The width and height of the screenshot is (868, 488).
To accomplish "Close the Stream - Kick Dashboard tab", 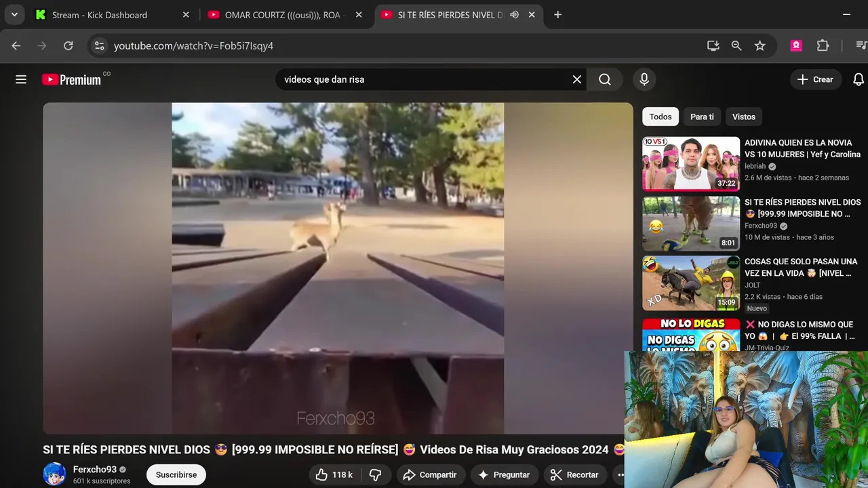I will 186,14.
